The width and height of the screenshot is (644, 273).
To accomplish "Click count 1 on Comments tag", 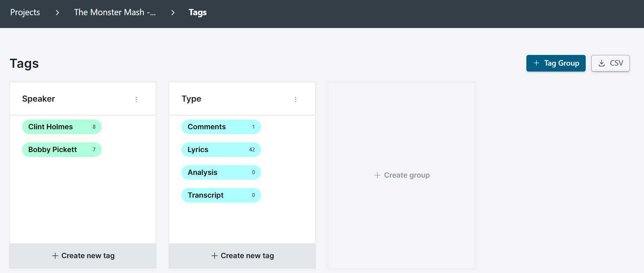I will [254, 127].
